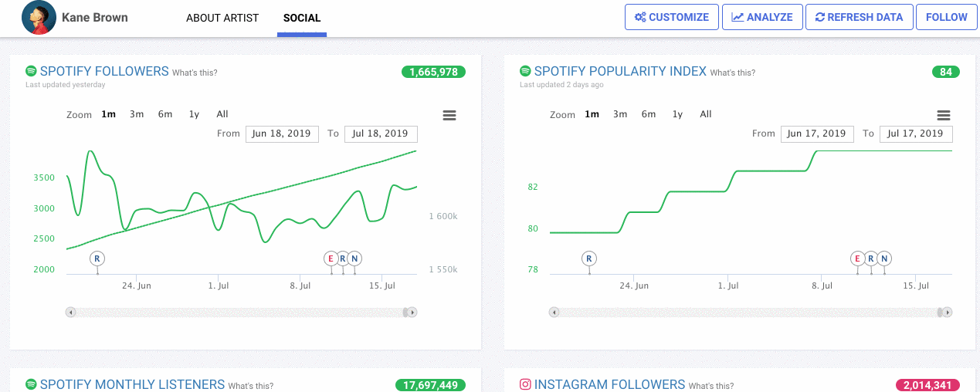Click the red E marker on Followers chart

click(x=331, y=259)
